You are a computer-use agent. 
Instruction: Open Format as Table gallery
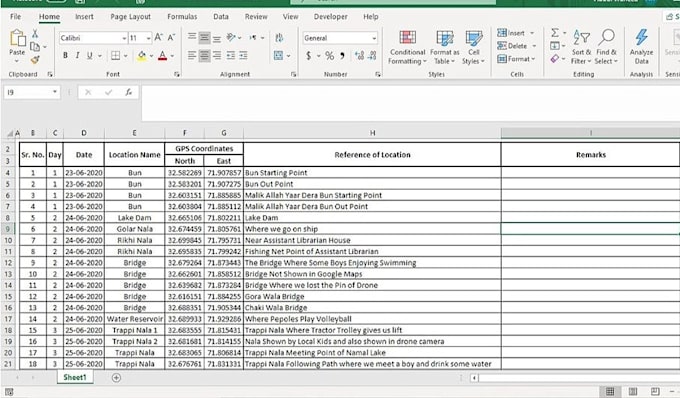pyautogui.click(x=445, y=47)
